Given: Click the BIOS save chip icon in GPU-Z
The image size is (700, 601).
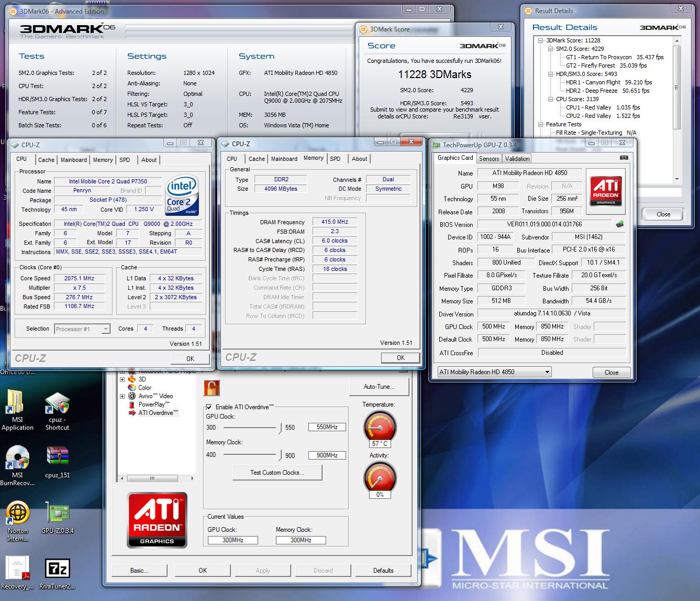Looking at the screenshot, I should pos(620,224).
